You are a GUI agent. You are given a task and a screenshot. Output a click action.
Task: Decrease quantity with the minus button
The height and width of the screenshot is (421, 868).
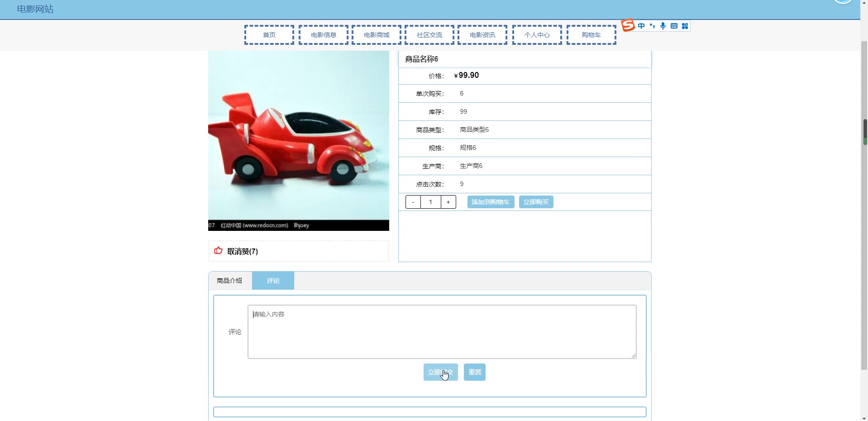click(413, 202)
